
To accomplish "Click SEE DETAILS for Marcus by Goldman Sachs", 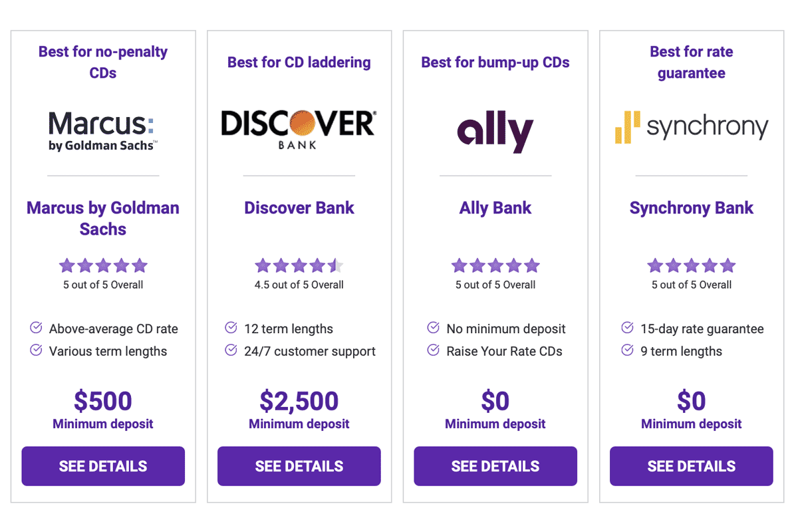I will 103,466.
